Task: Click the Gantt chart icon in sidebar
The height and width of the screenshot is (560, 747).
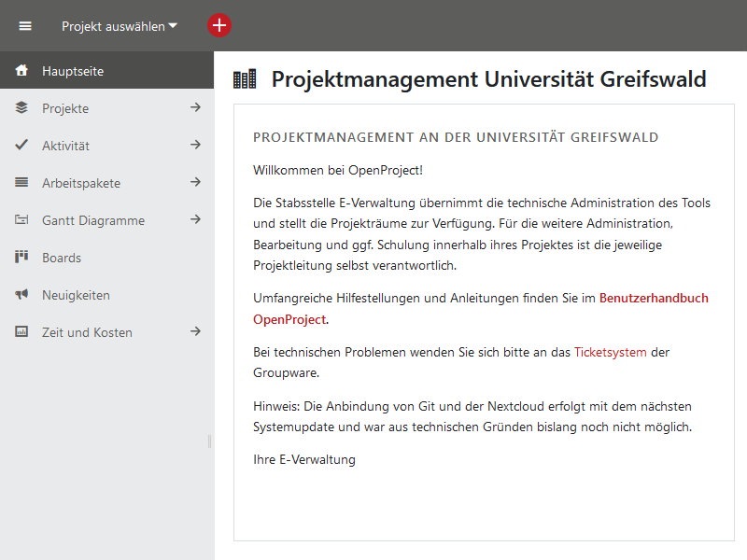Action: [21, 219]
